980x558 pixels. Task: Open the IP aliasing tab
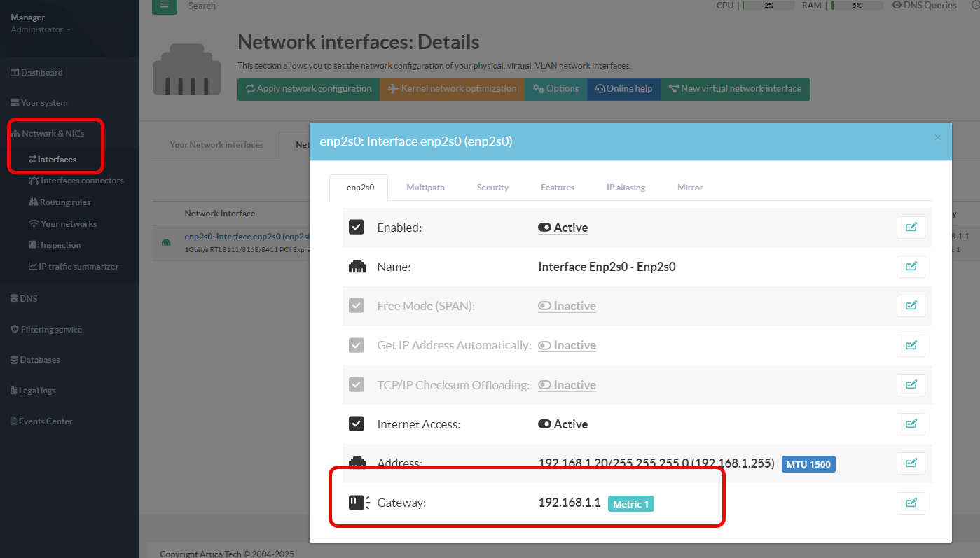click(626, 188)
